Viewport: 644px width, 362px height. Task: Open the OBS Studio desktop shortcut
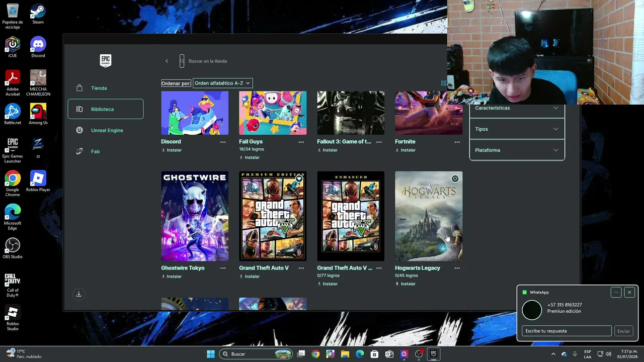13,248
